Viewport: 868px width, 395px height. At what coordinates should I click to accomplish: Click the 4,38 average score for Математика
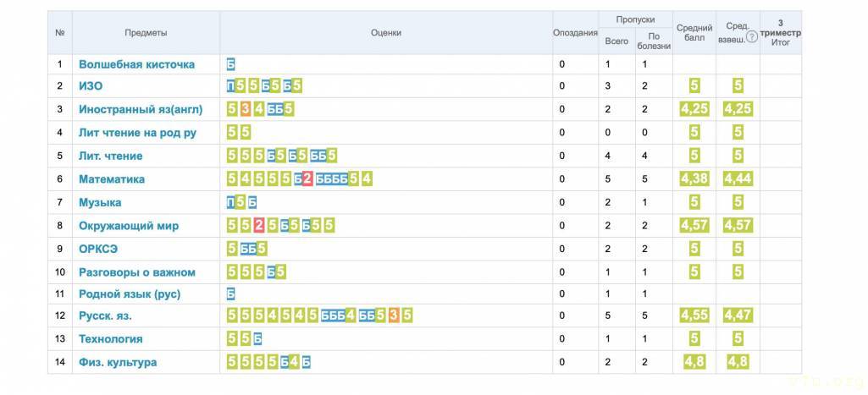tap(694, 179)
